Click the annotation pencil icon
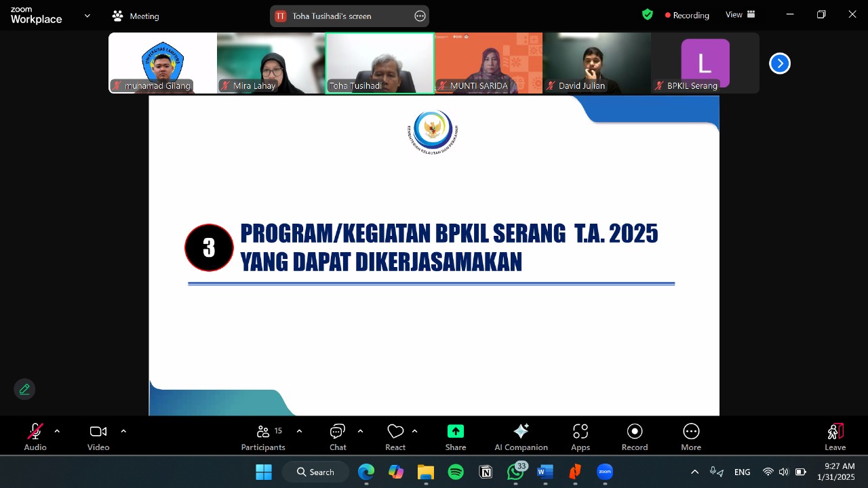 [x=24, y=389]
